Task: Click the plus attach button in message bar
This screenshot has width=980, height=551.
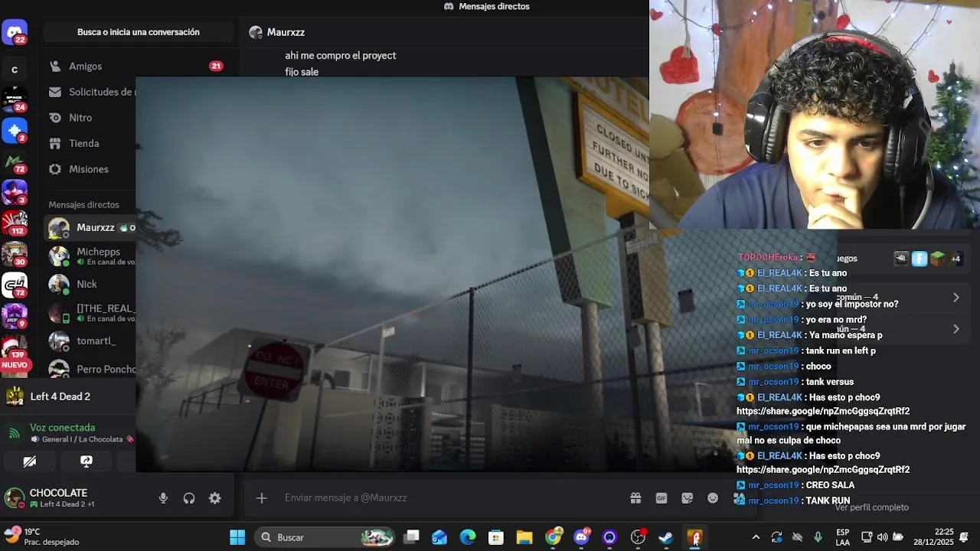Action: [x=262, y=498]
